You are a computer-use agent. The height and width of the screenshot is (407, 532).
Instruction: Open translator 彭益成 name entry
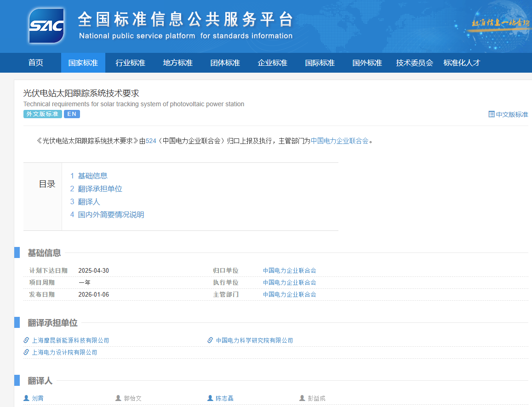316,398
